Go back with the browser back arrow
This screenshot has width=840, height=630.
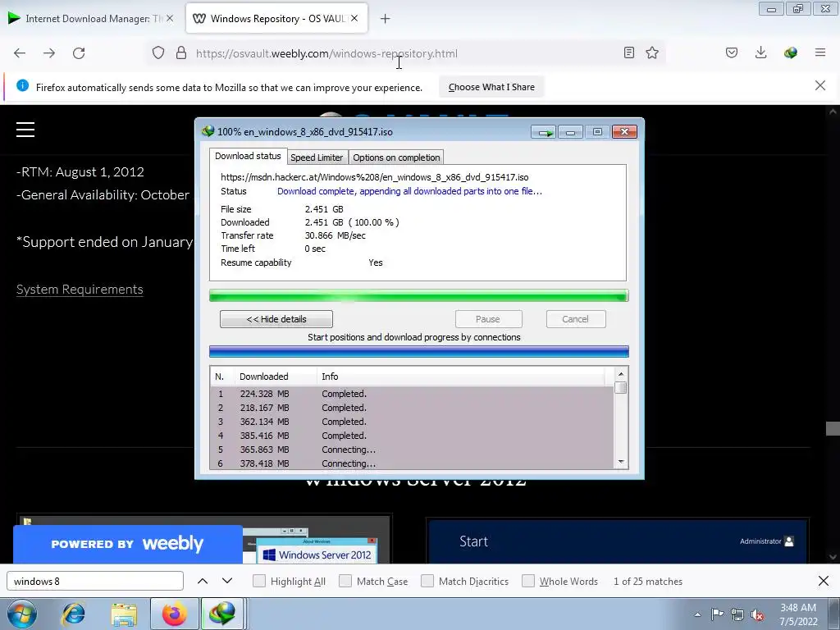click(20, 53)
